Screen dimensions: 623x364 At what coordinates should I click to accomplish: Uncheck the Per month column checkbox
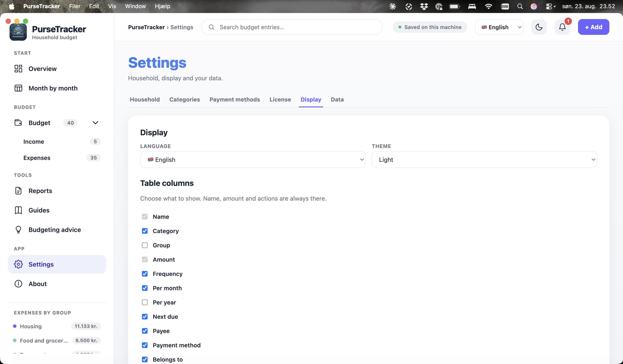[x=145, y=288]
